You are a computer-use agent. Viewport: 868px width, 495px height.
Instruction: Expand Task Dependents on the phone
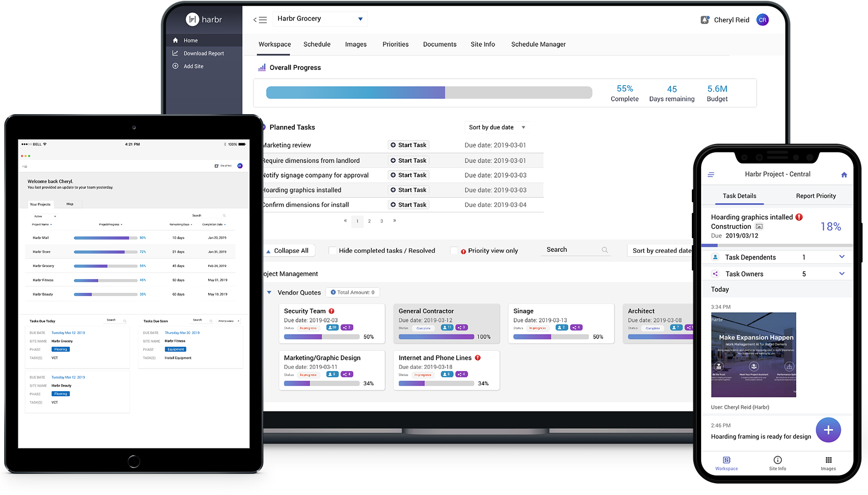tap(842, 257)
